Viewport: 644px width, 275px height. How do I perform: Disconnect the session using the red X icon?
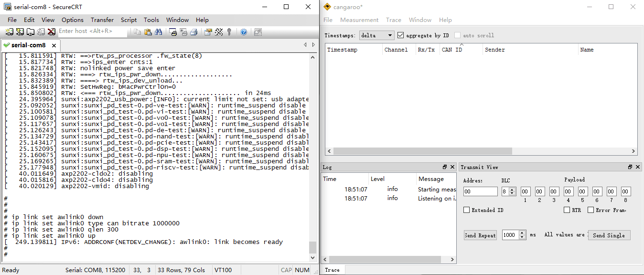point(51,32)
